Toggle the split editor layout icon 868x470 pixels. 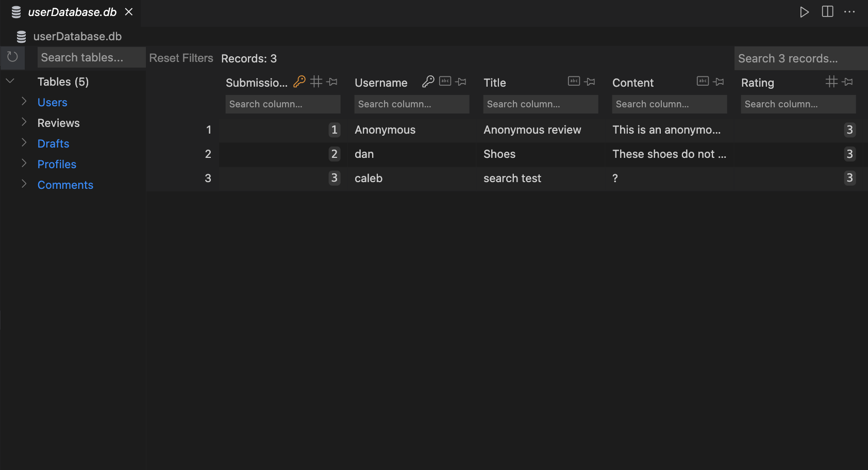coord(827,11)
